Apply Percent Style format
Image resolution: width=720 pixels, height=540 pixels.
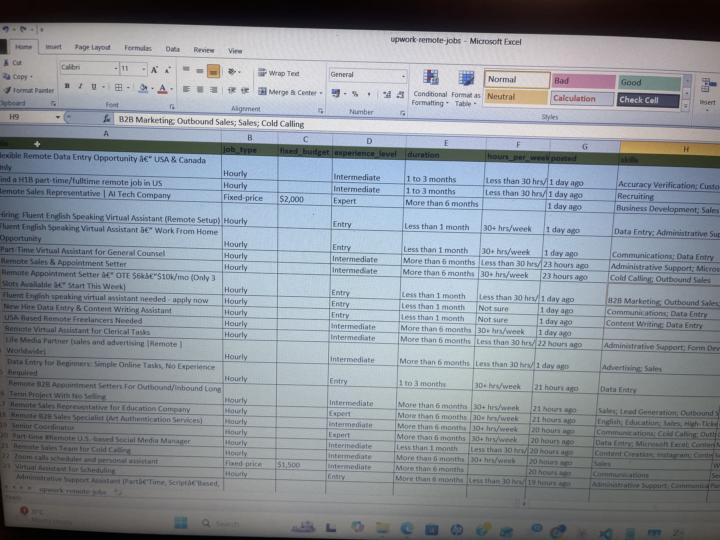[355, 94]
